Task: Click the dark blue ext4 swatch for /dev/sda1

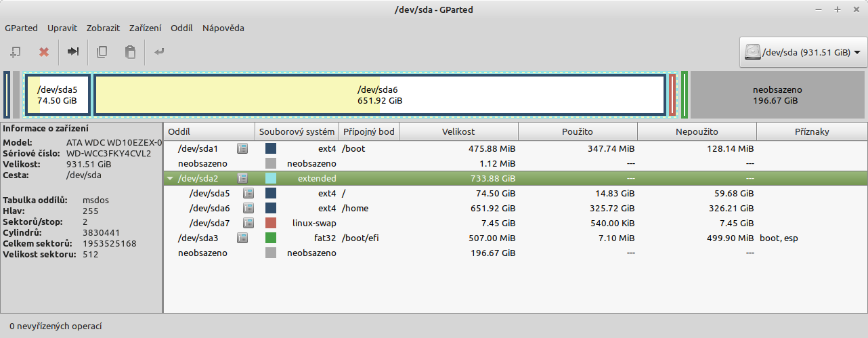Action: (x=271, y=148)
